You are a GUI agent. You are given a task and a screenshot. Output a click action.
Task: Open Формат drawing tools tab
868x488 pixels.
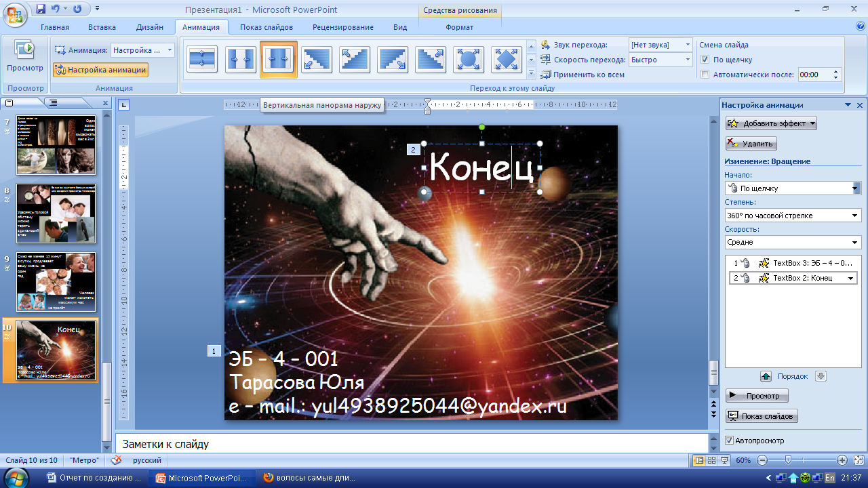coord(460,27)
